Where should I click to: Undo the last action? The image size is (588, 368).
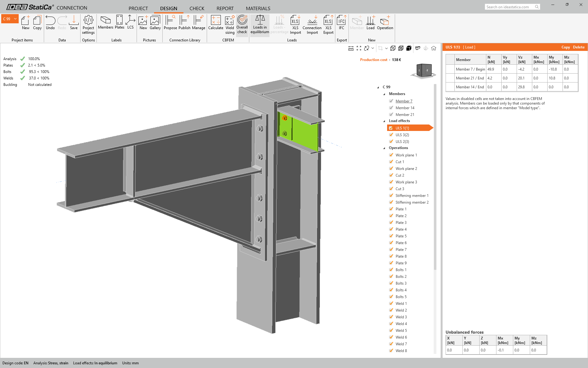click(50, 22)
